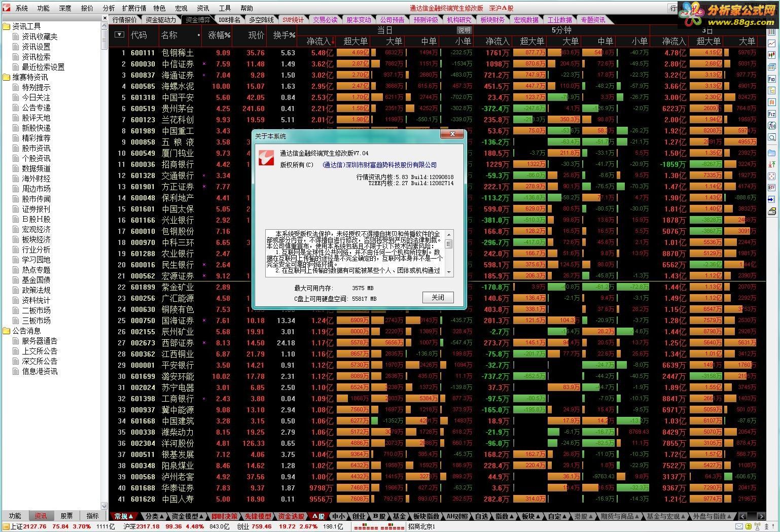Click the line chart icon in right toolbar
780x532 pixels.
click(772, 43)
